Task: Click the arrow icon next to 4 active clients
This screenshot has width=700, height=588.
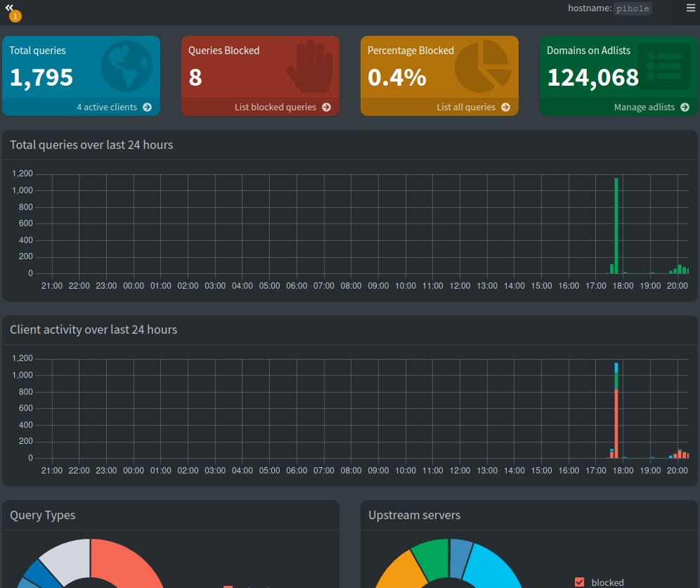Action: [148, 107]
